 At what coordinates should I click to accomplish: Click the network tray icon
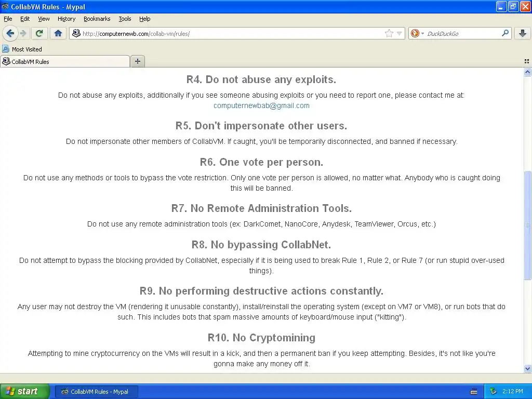pyautogui.click(x=494, y=391)
